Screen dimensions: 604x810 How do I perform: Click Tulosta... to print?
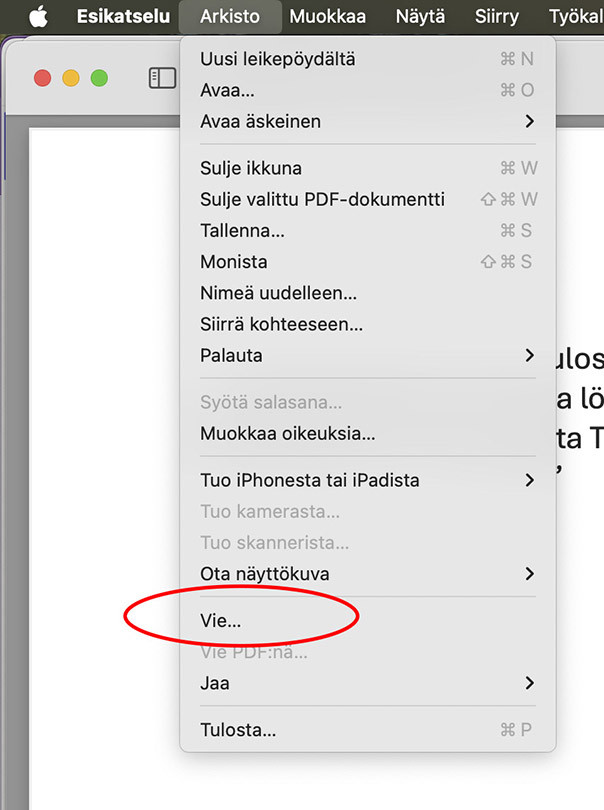coord(238,730)
